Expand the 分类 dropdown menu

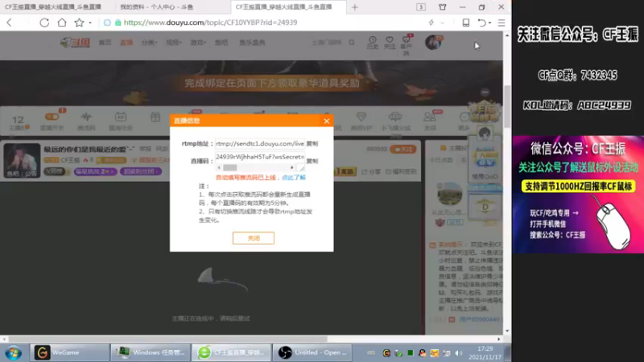(149, 43)
